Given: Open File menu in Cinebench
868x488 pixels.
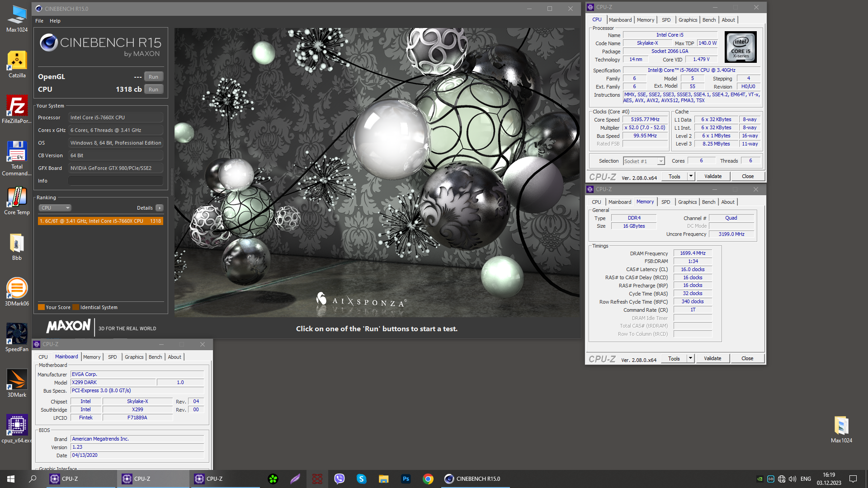Looking at the screenshot, I should [x=39, y=21].
